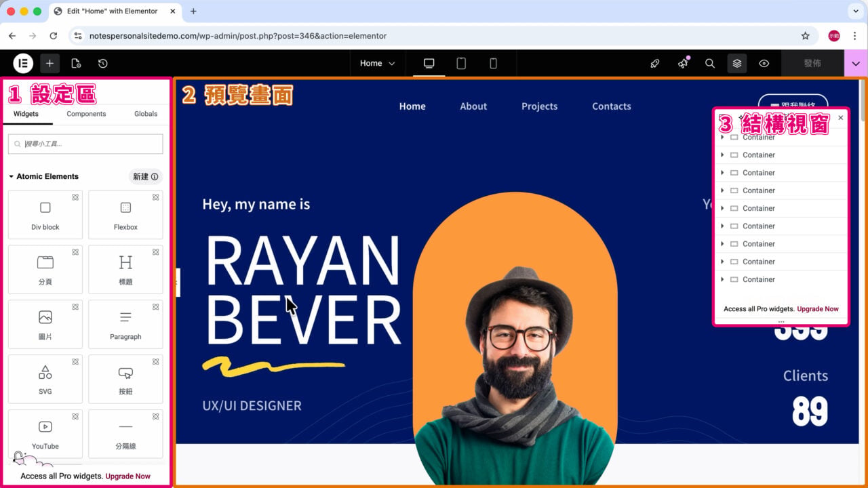Screen dimensions: 868x488
Task: Click the add element plus icon
Action: [x=50, y=63]
